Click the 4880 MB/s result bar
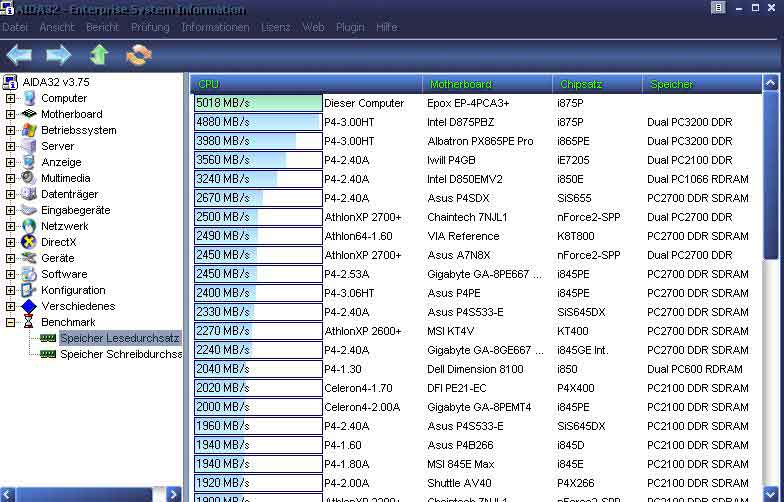784x502 pixels. [x=258, y=122]
